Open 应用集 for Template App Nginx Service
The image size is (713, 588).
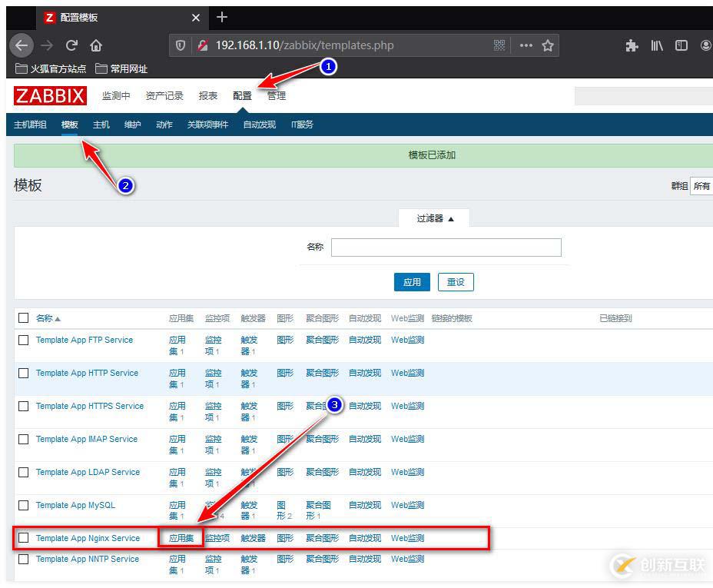click(x=181, y=538)
